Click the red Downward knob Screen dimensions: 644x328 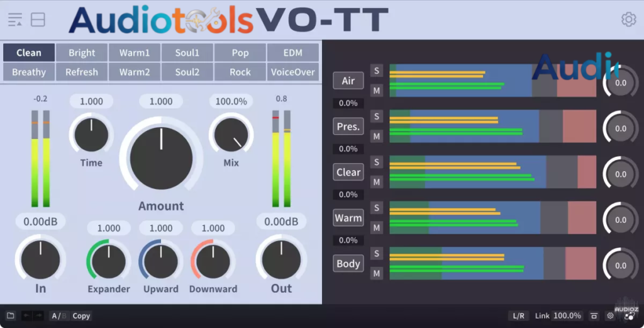213,261
